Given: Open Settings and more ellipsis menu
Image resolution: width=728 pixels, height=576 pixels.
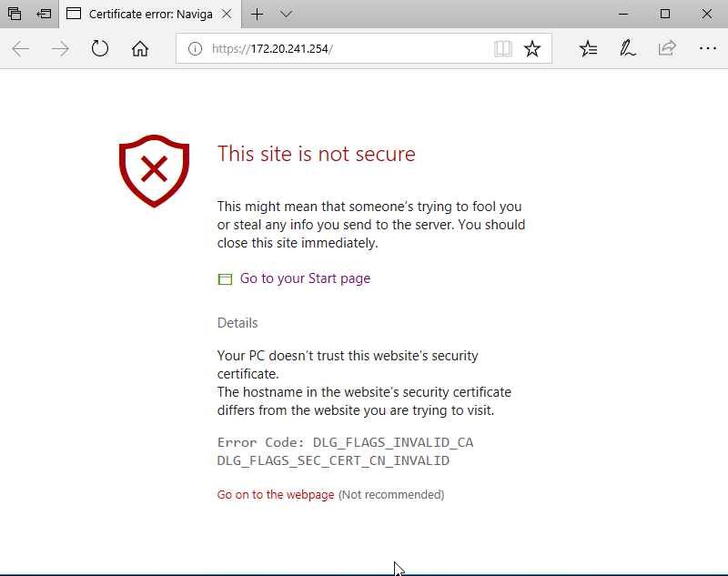Looking at the screenshot, I should 708,48.
